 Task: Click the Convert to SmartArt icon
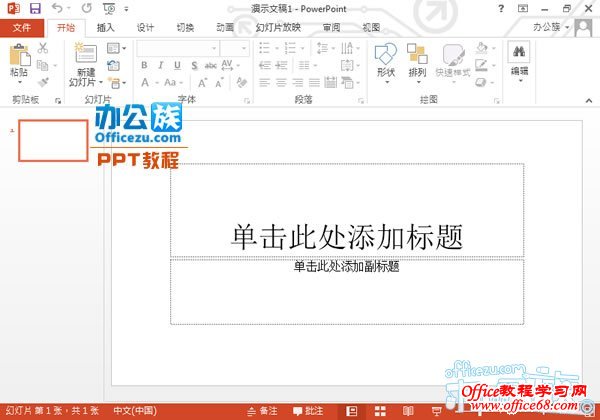click(x=347, y=82)
